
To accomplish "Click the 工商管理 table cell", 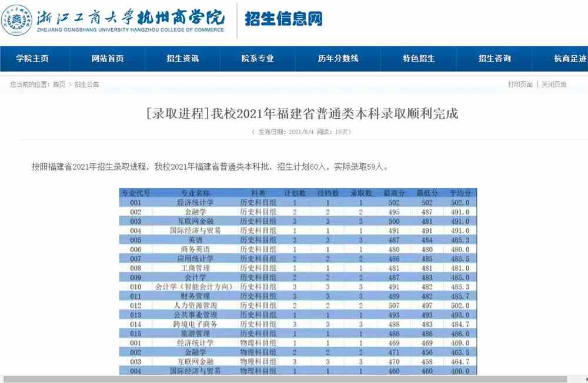I will point(195,268).
